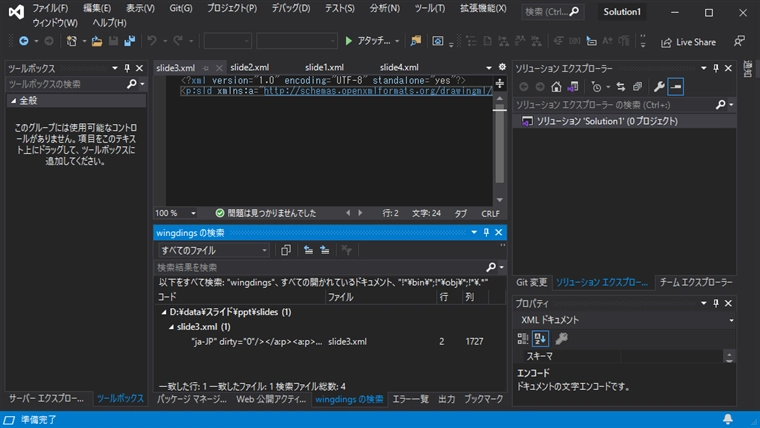Pin the wingdings search panel
Viewport: 760px width, 428px height.
(x=486, y=233)
